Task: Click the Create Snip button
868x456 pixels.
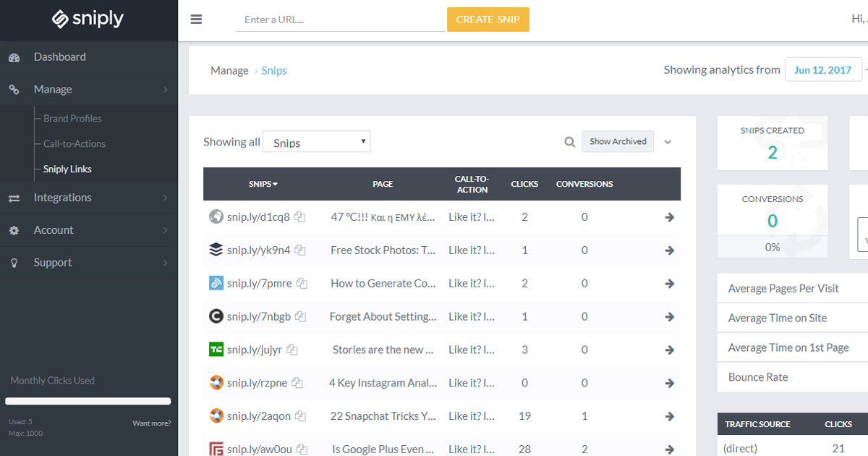Action: click(488, 20)
